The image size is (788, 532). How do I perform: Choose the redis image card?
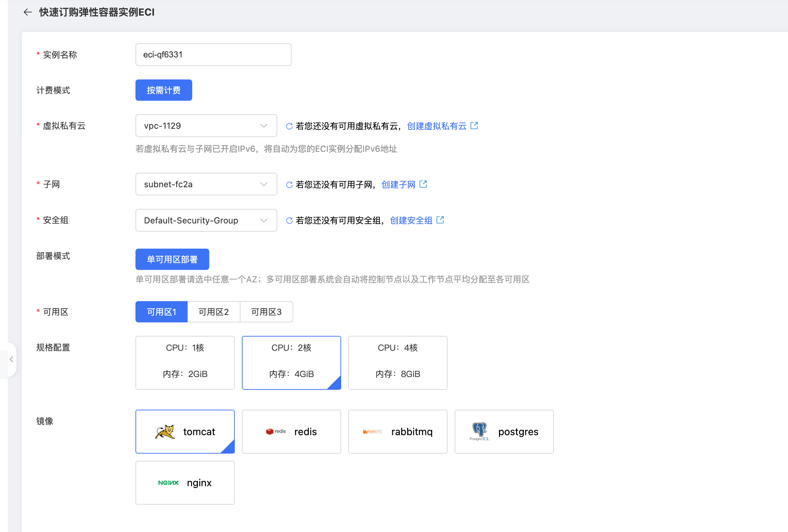coord(291,432)
